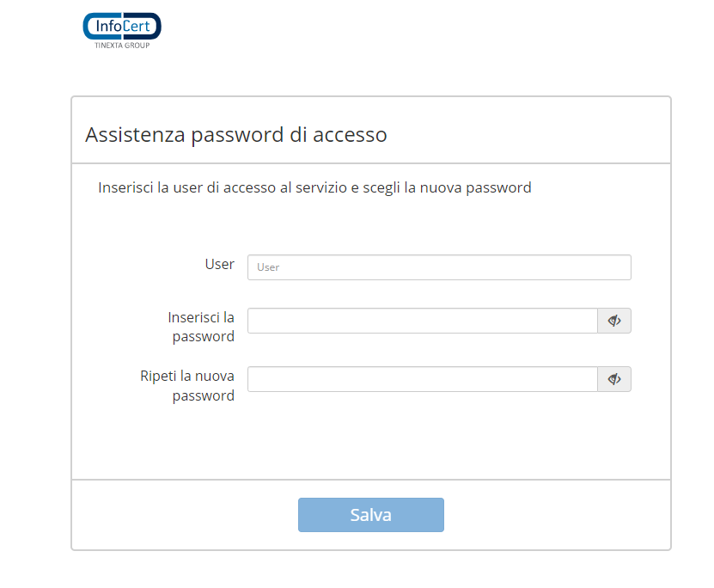The image size is (714, 588).
Task: Show the password in 'Inserisci la password' field
Action: [614, 321]
